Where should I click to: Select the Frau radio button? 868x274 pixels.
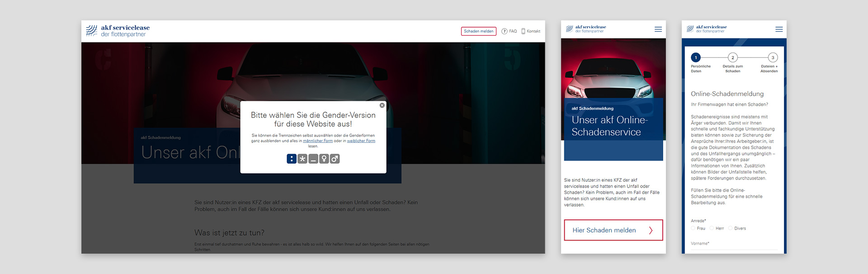(693, 228)
